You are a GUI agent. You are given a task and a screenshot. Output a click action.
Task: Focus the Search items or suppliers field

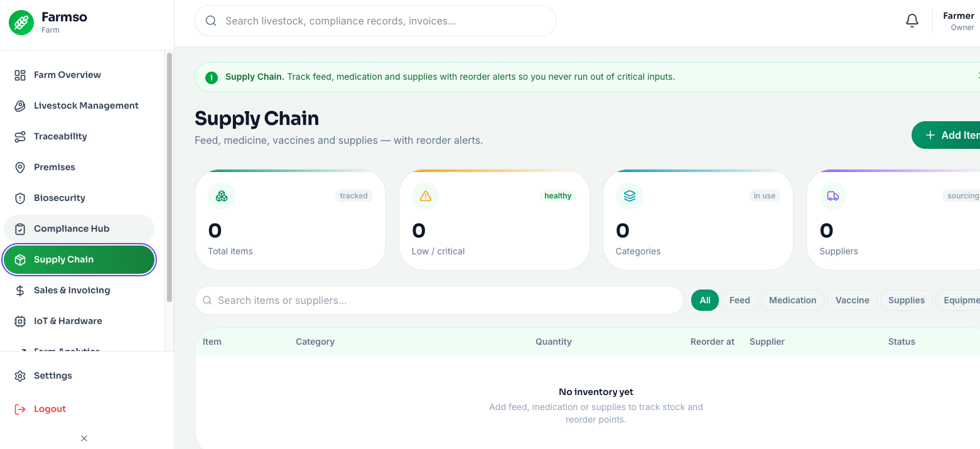pyautogui.click(x=439, y=300)
